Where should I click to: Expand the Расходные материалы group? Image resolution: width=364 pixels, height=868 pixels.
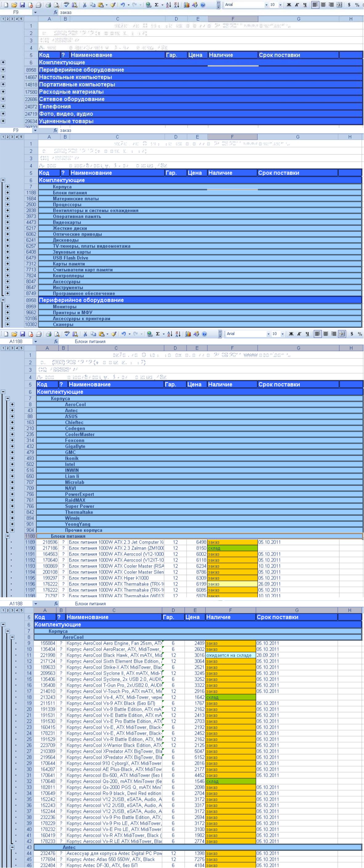tap(3, 92)
